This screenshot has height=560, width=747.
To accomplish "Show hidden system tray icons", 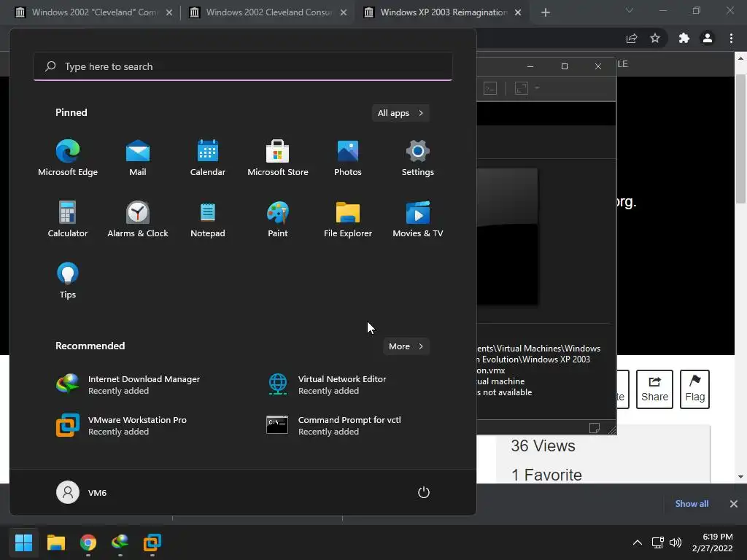I will (x=637, y=542).
